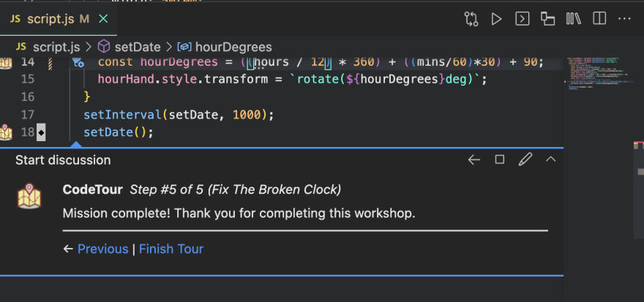Select the hourDegrees breadcrumb item

(x=225, y=47)
